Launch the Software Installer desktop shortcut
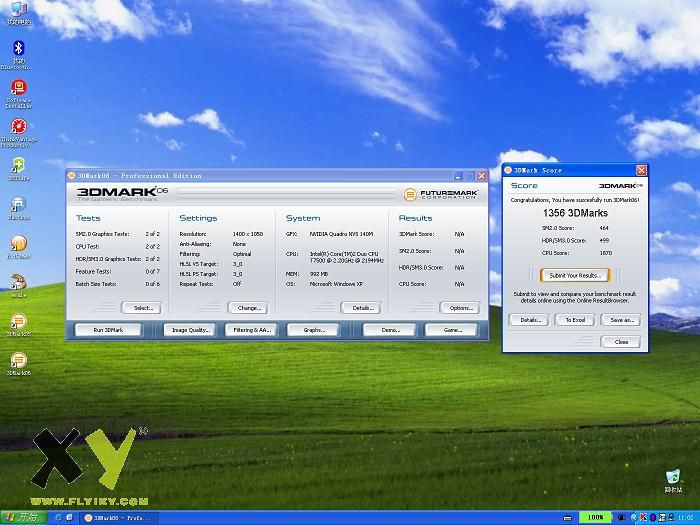 18,94
